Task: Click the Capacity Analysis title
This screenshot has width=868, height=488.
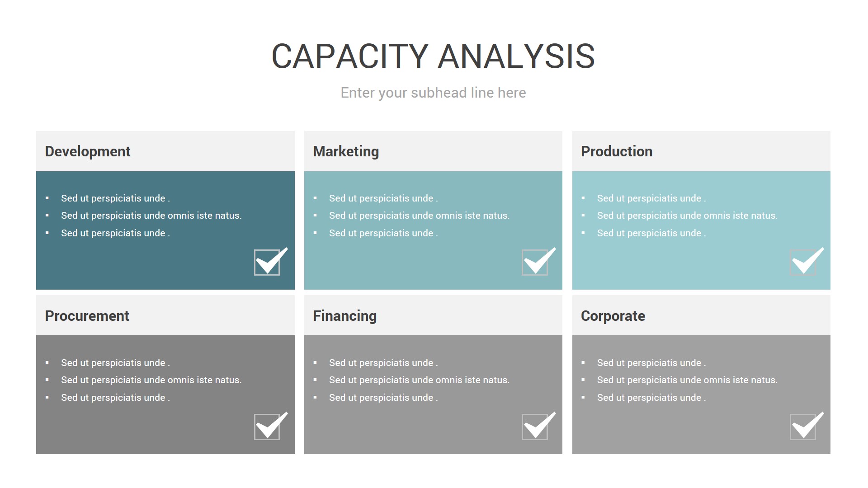Action: (x=433, y=56)
